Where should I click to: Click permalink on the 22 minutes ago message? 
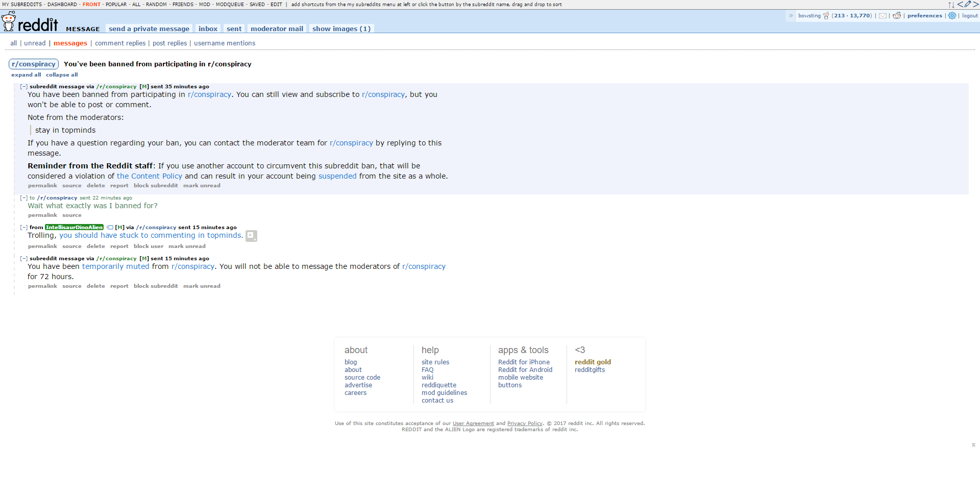click(42, 215)
